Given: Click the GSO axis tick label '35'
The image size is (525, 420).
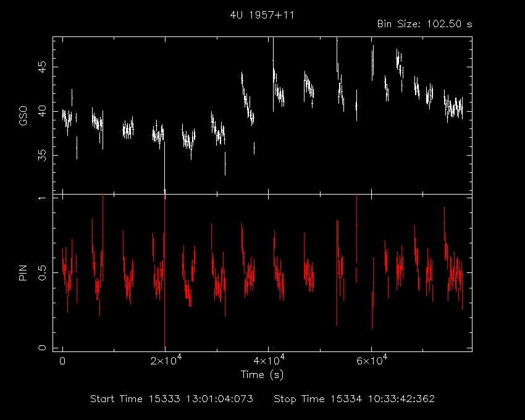Looking at the screenshot, I should point(43,156).
